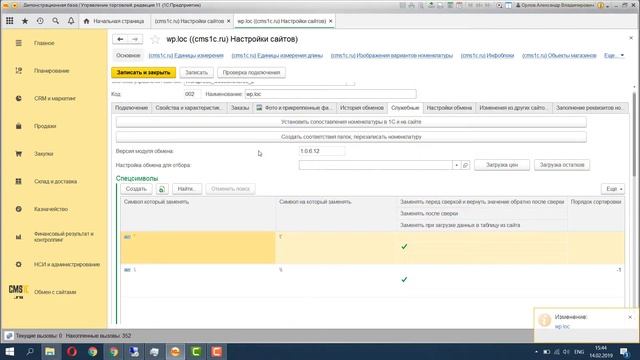Switch to Заполнение реквизитов tab
The width and height of the screenshot is (640, 360).
click(589, 108)
